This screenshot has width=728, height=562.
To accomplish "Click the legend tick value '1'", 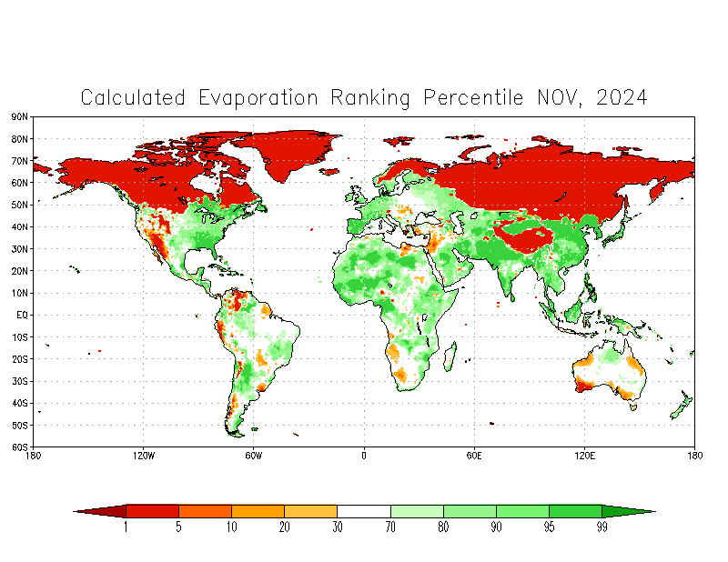I will pos(126,527).
